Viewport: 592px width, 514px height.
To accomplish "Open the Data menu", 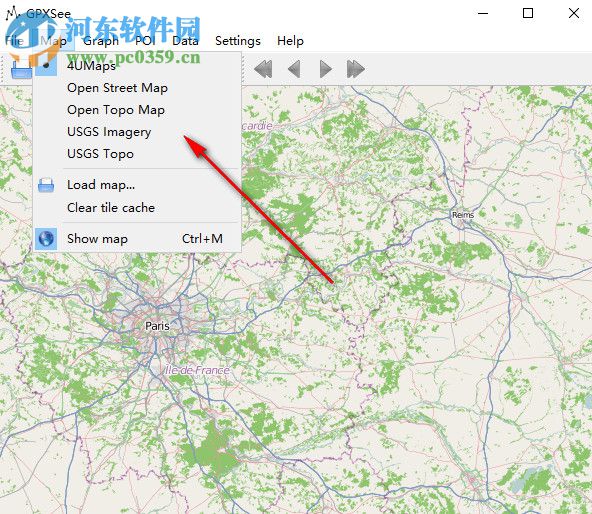I will pyautogui.click(x=185, y=40).
